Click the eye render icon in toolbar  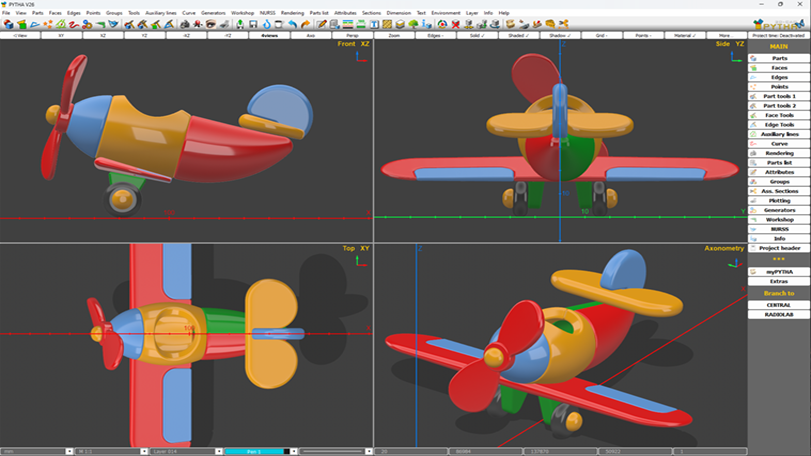211,24
